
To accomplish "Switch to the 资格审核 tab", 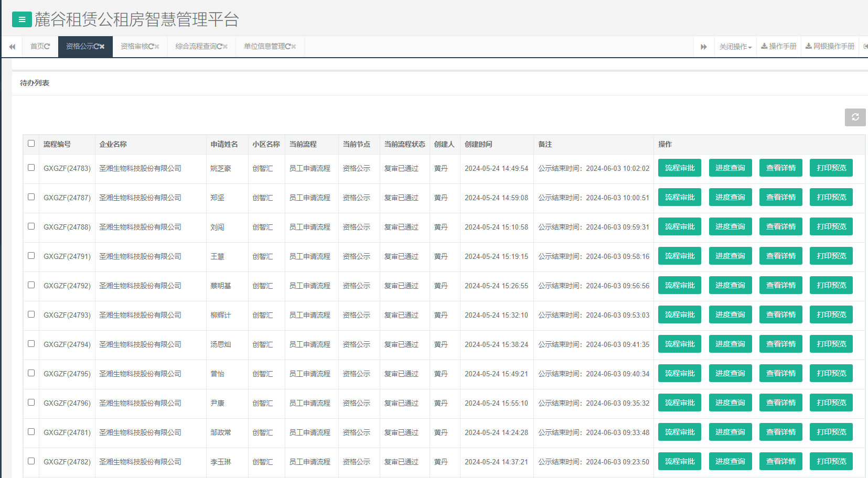I will 135,46.
